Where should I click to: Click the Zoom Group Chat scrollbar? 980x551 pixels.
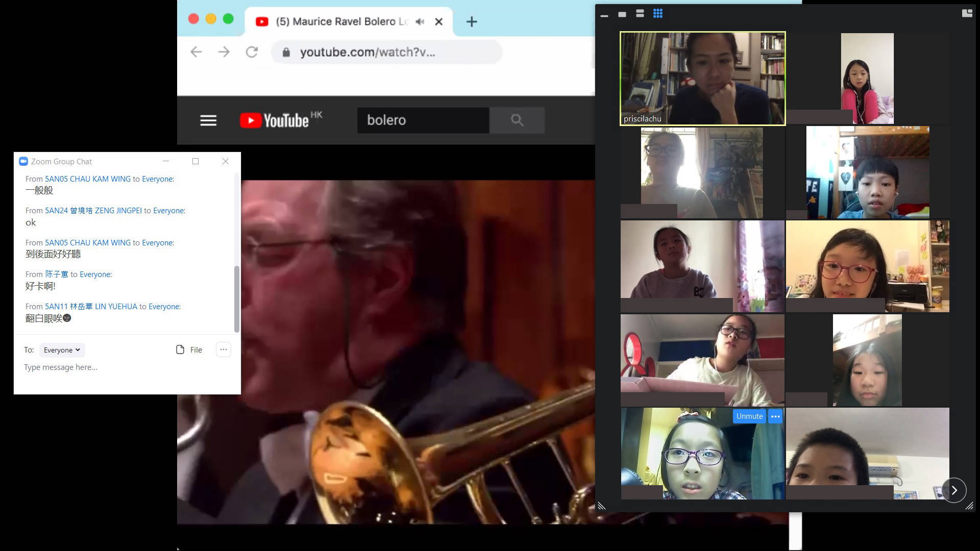[236, 299]
